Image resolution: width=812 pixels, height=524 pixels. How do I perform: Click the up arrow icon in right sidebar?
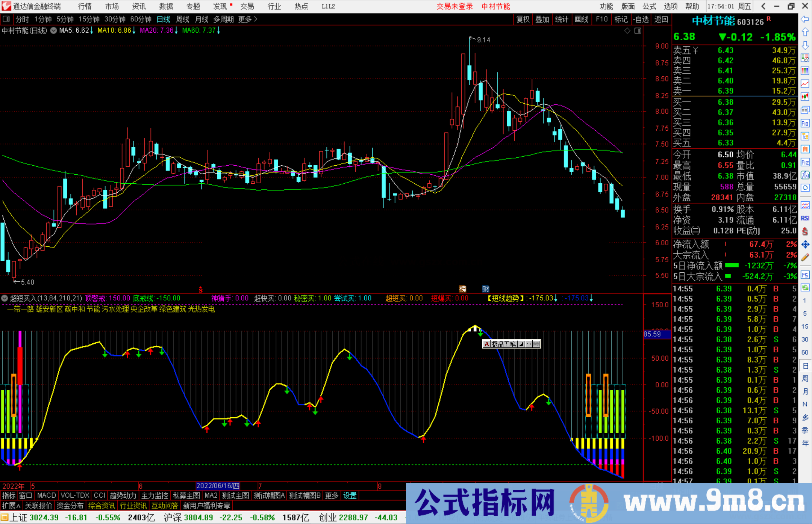(x=805, y=32)
